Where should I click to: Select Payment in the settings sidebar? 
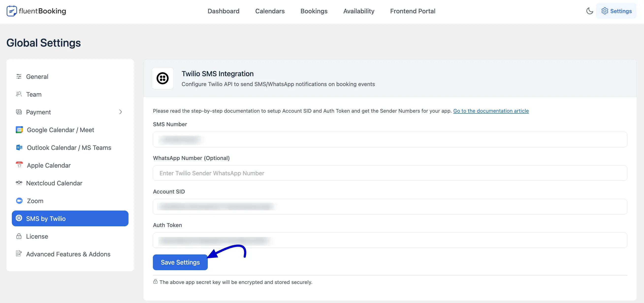(70, 112)
